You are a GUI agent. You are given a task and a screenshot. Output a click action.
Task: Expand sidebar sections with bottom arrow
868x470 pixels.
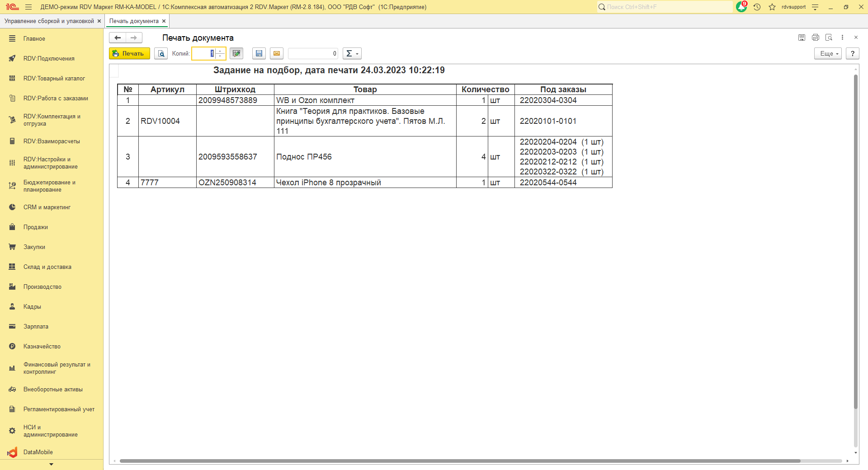51,464
